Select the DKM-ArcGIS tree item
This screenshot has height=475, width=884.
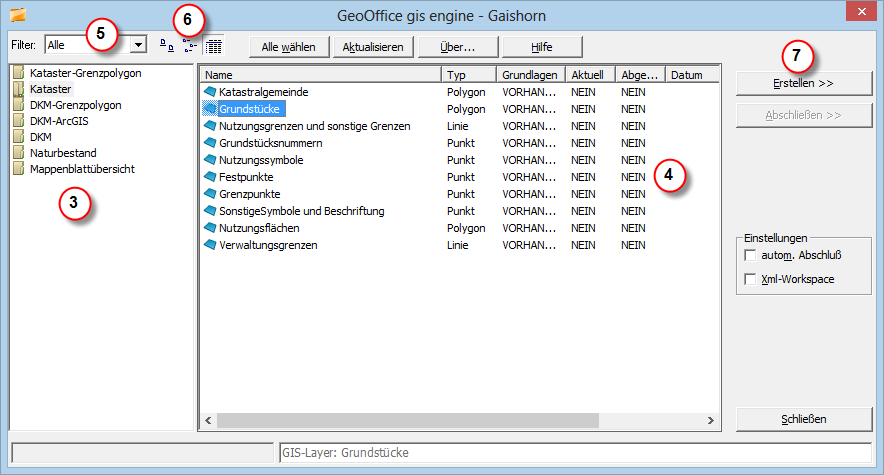pyautogui.click(x=59, y=121)
